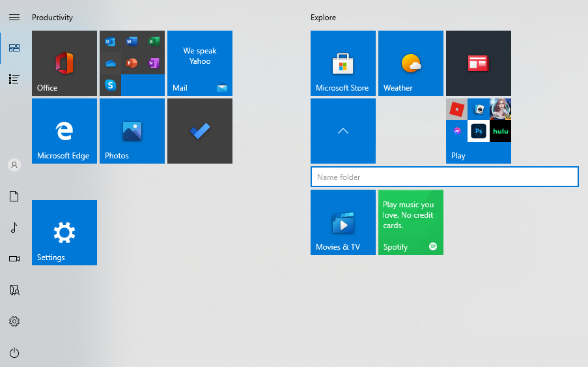Open the red News tile
The image size is (588, 367).
[x=478, y=63]
